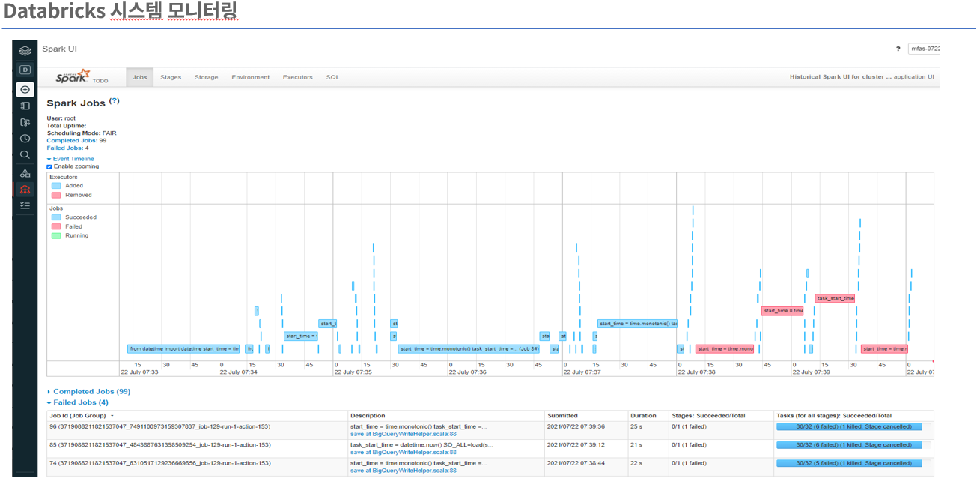
Task: Collapse the Event Timeline section
Action: (x=71, y=159)
